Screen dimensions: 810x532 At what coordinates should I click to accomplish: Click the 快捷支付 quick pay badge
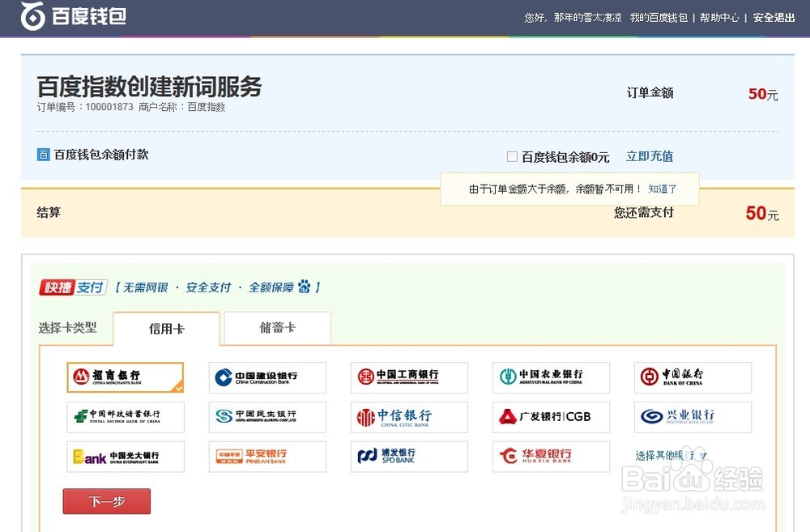pos(73,287)
